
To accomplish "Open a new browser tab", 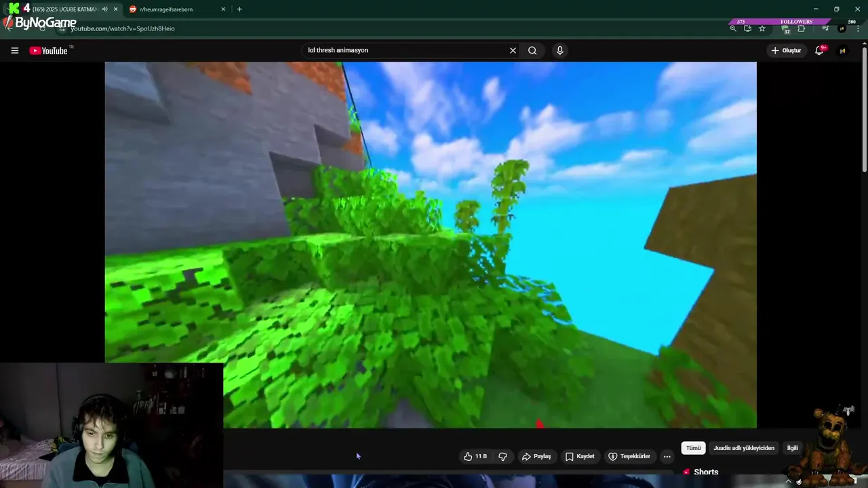I will point(239,9).
